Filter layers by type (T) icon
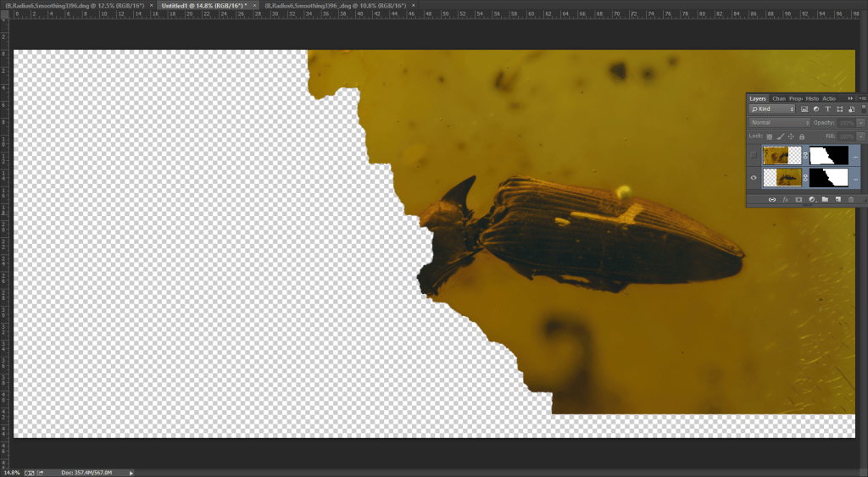 point(827,109)
